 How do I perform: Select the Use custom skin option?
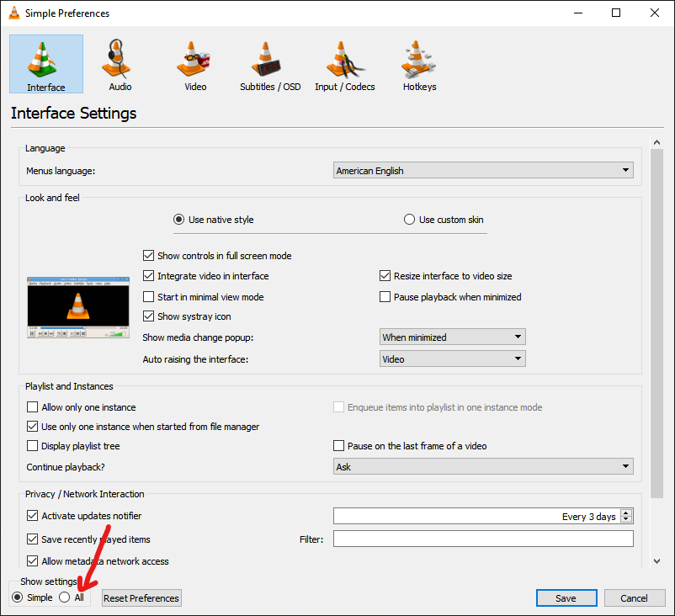point(410,220)
